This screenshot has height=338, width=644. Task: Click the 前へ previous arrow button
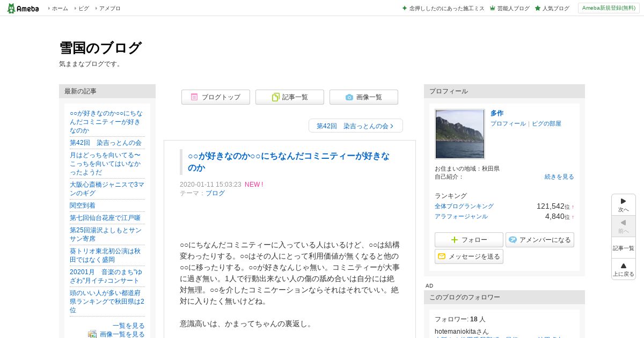[x=624, y=226]
